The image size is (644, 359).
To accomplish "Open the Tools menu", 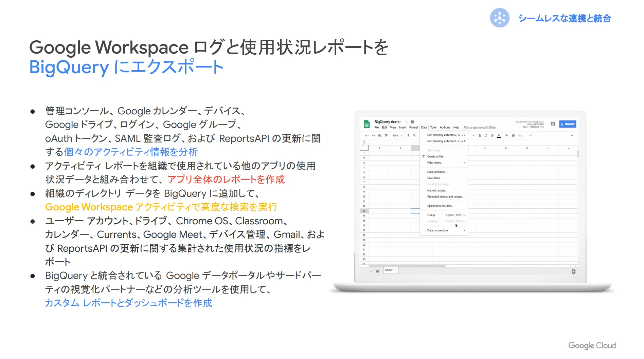I will pyautogui.click(x=433, y=128).
